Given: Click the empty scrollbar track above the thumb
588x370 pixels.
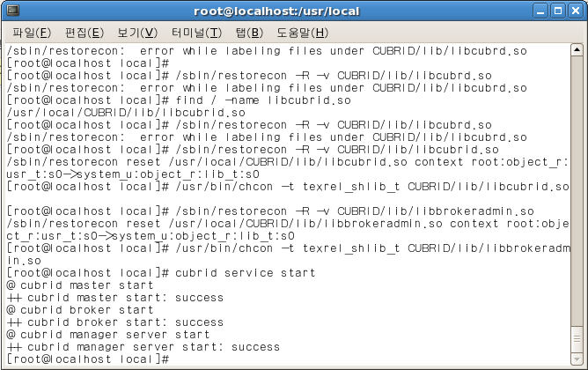Looking at the screenshot, I should [577, 190].
